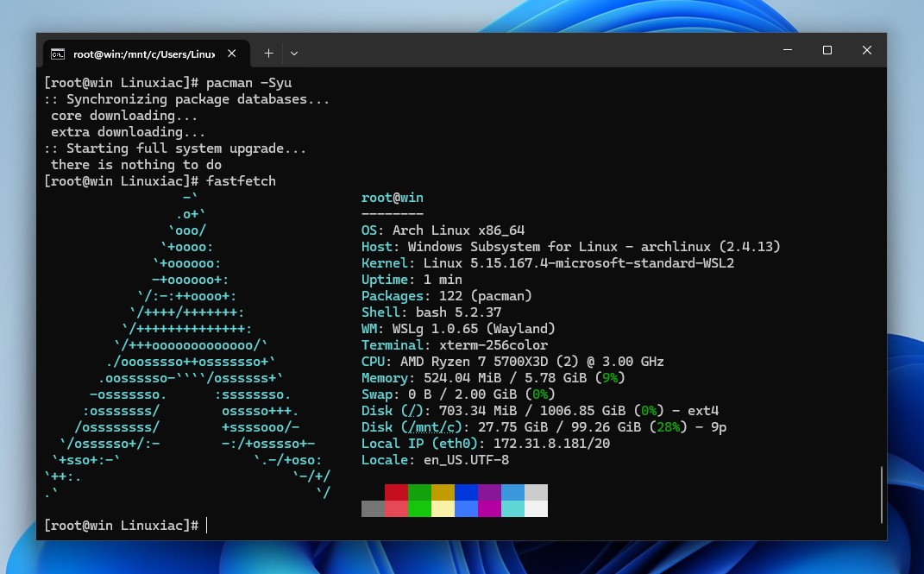This screenshot has width=924, height=574.
Task: Click the dark blue block, top row
Action: tap(466, 493)
